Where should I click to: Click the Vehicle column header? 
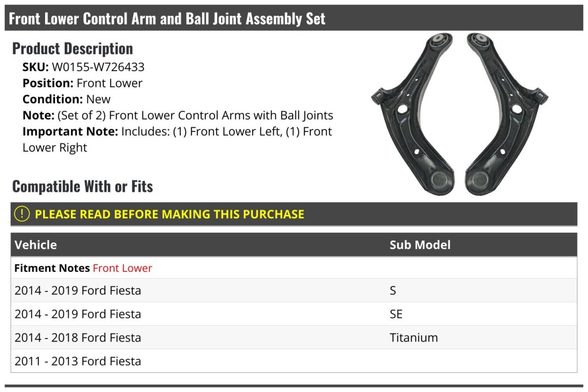pyautogui.click(x=36, y=245)
